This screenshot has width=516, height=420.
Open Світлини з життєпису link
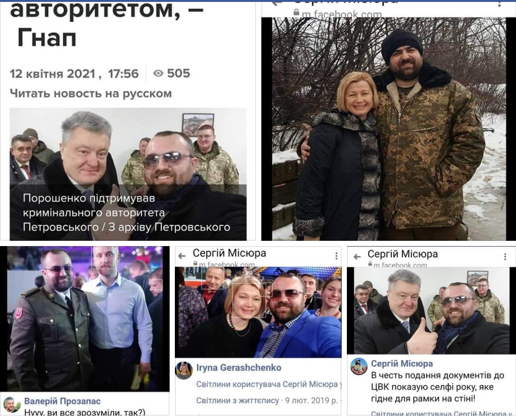click(237, 400)
